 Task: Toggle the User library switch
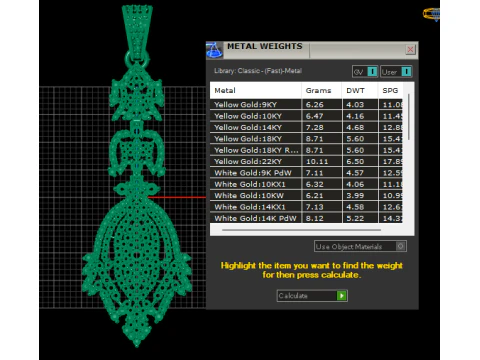(x=396, y=72)
